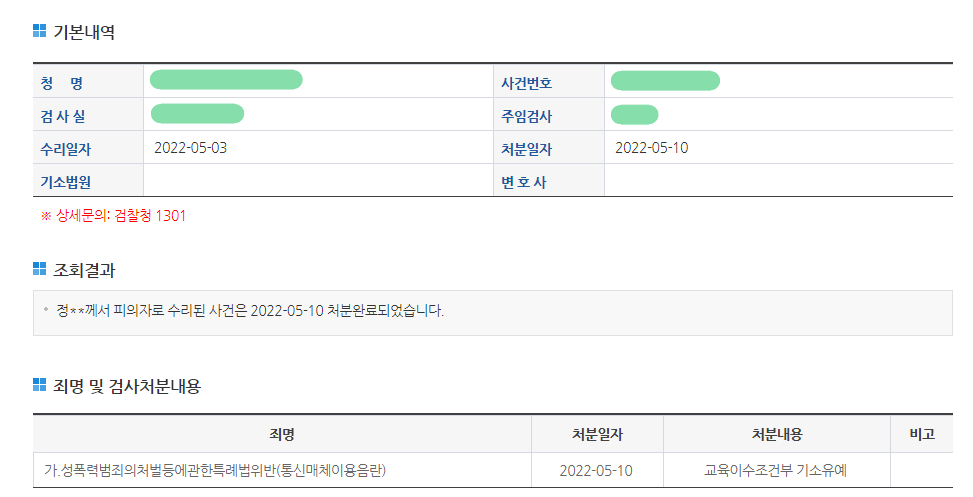Click the empty 기소법원 value cell

[x=317, y=181]
